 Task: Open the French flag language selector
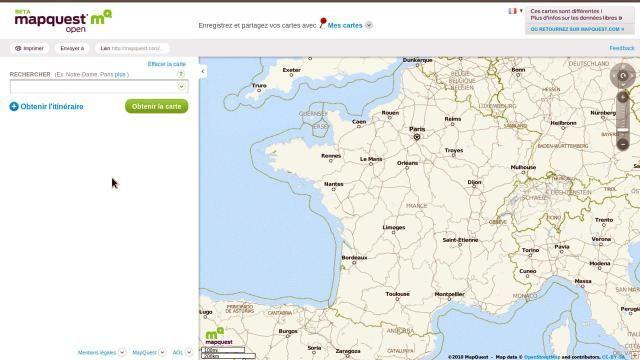(515, 11)
